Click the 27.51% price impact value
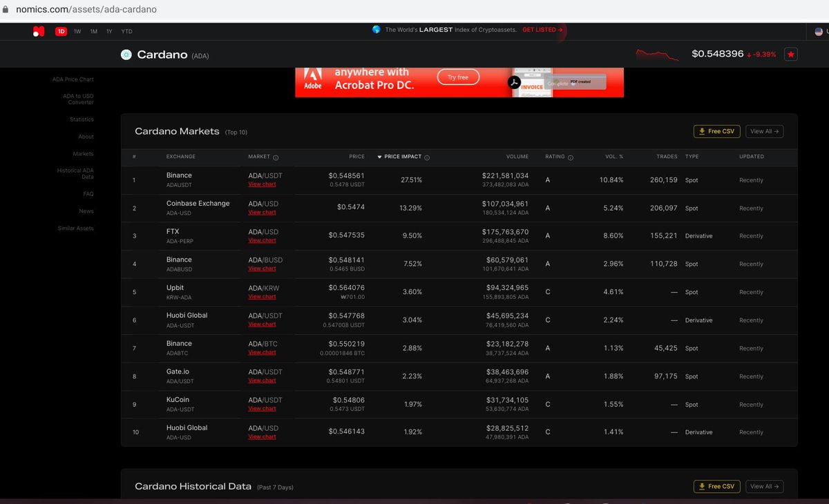Viewport: 829px width, 504px height. pos(412,180)
